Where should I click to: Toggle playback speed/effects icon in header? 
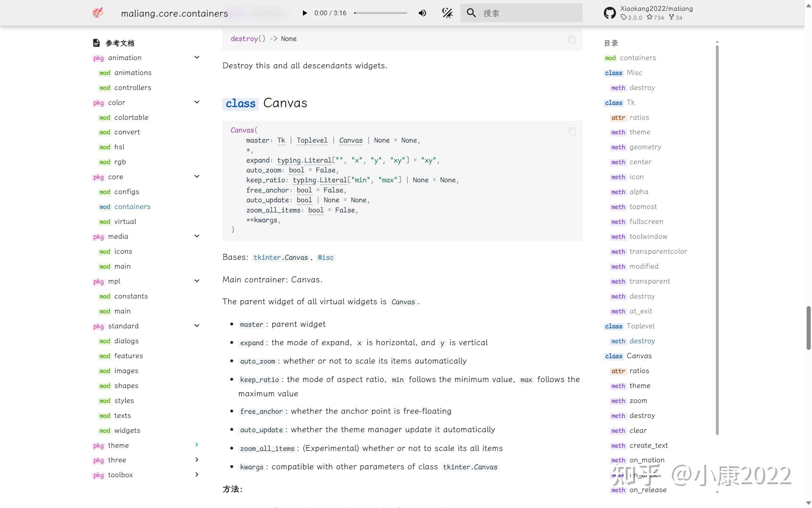[447, 13]
